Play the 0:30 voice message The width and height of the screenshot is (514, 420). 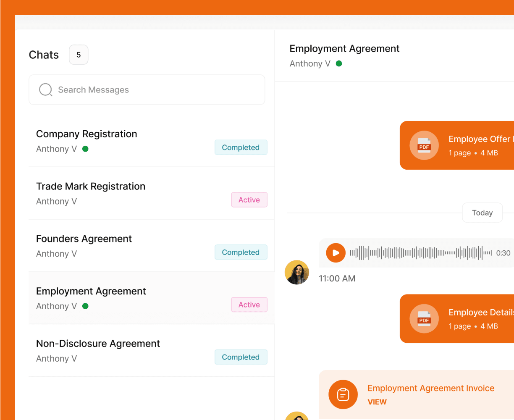336,252
